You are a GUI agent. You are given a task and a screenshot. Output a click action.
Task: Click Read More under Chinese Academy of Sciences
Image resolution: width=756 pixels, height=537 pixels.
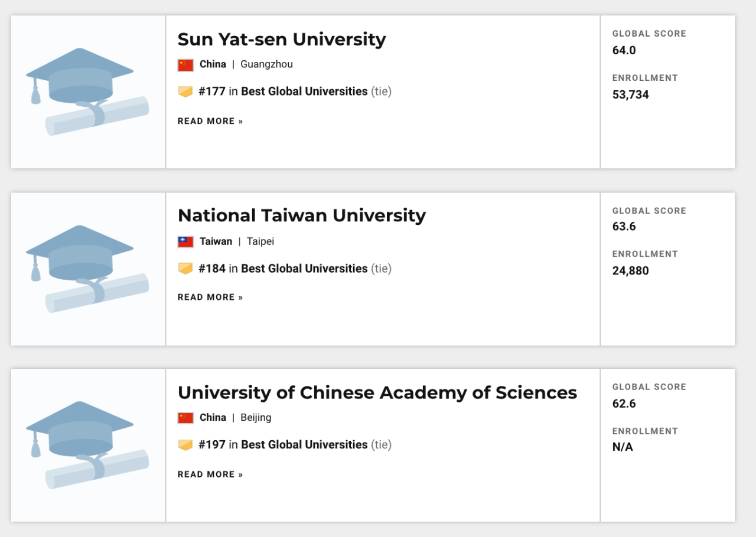click(210, 474)
